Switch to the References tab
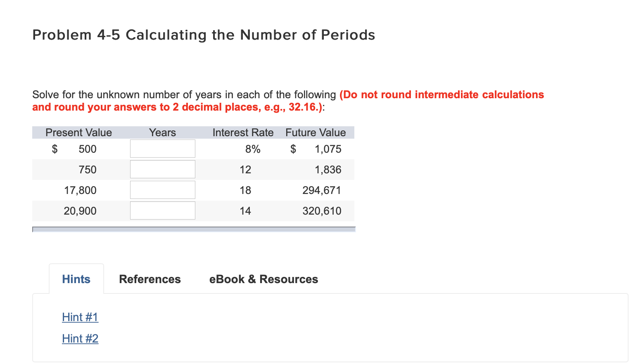This screenshot has width=636, height=364. tap(150, 279)
